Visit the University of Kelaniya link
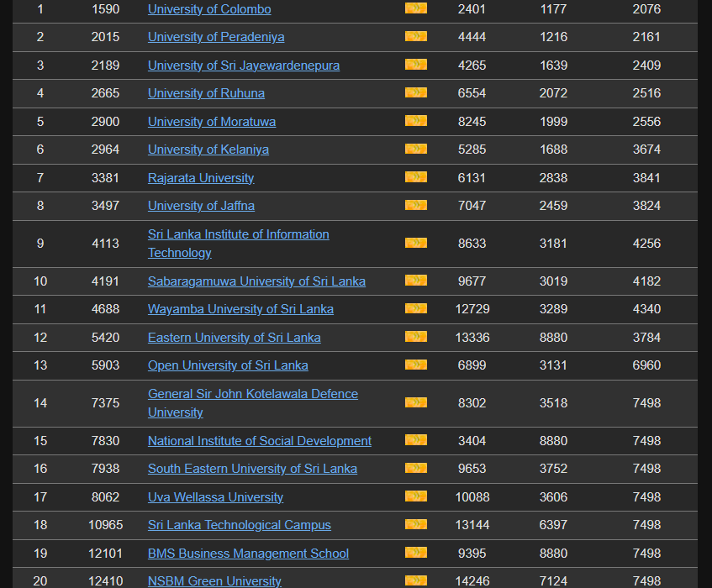 pos(208,150)
